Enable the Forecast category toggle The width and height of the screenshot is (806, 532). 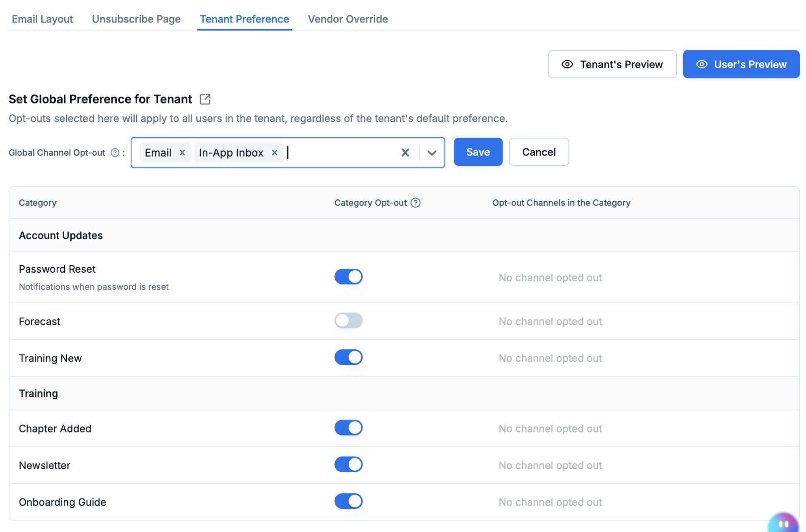coord(348,320)
